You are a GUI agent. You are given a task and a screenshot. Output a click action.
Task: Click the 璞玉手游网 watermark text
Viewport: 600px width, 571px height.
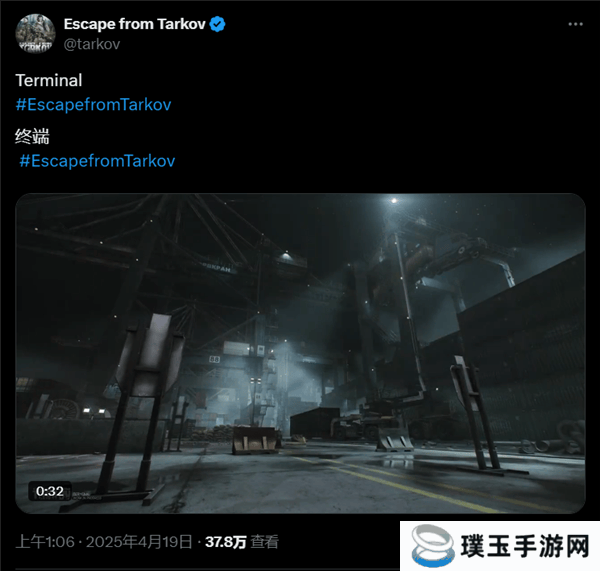(525, 546)
